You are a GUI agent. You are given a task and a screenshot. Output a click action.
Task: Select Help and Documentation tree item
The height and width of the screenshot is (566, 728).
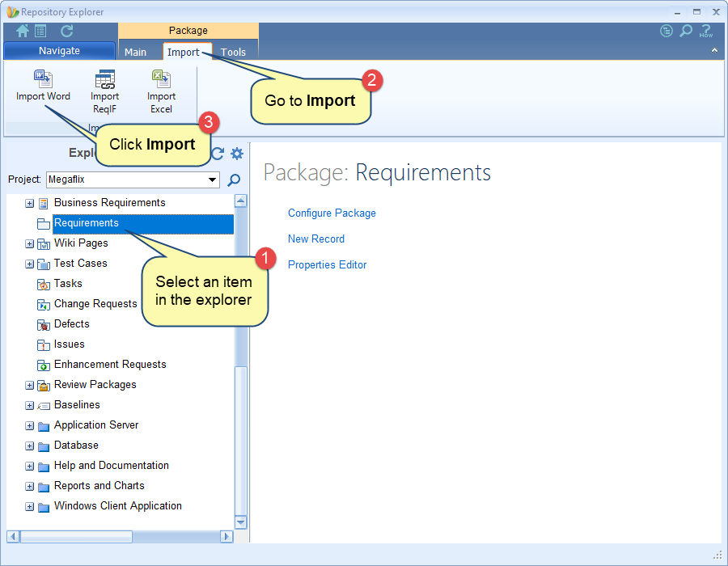pyautogui.click(x=112, y=465)
